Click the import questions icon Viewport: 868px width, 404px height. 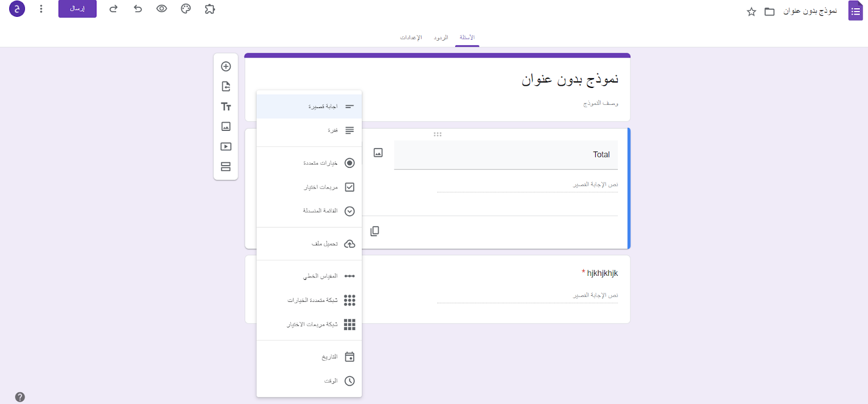[226, 86]
